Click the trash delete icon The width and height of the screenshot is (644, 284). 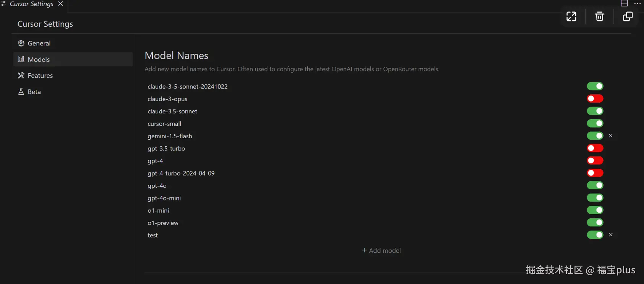click(599, 16)
